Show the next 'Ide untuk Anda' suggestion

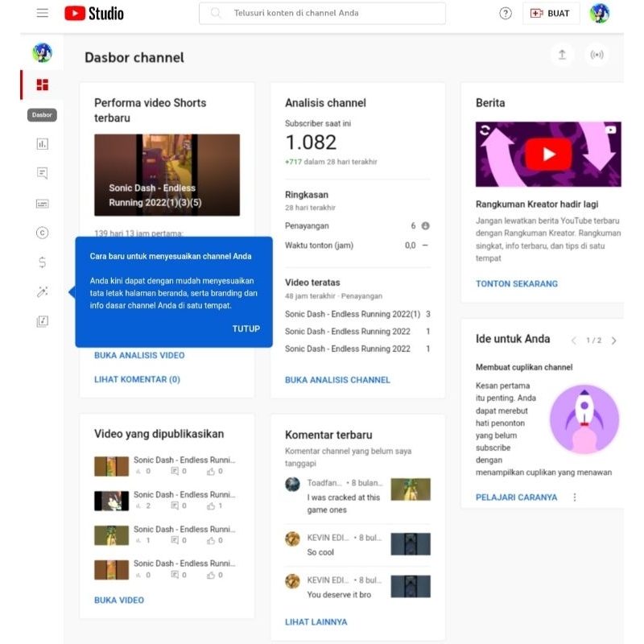point(615,340)
